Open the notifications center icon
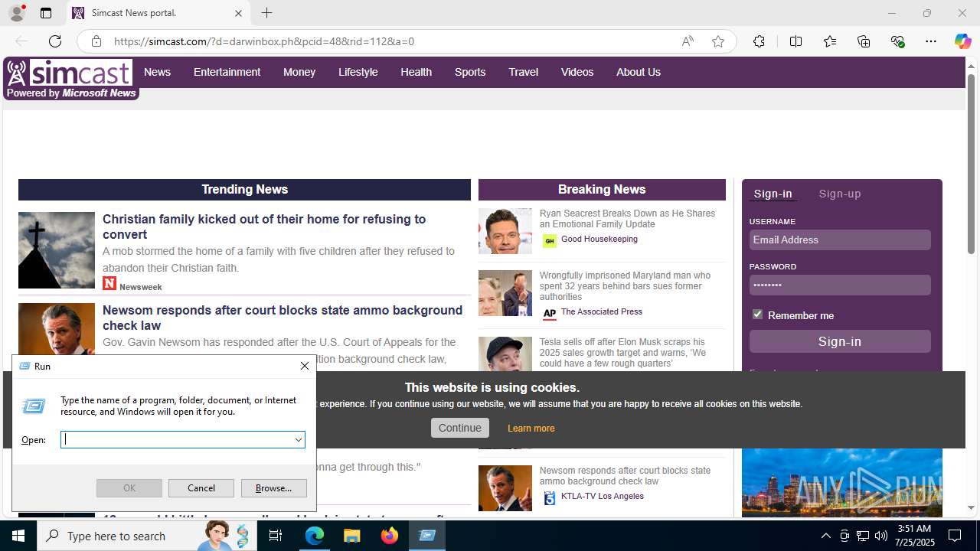The width and height of the screenshot is (980, 551). click(955, 536)
